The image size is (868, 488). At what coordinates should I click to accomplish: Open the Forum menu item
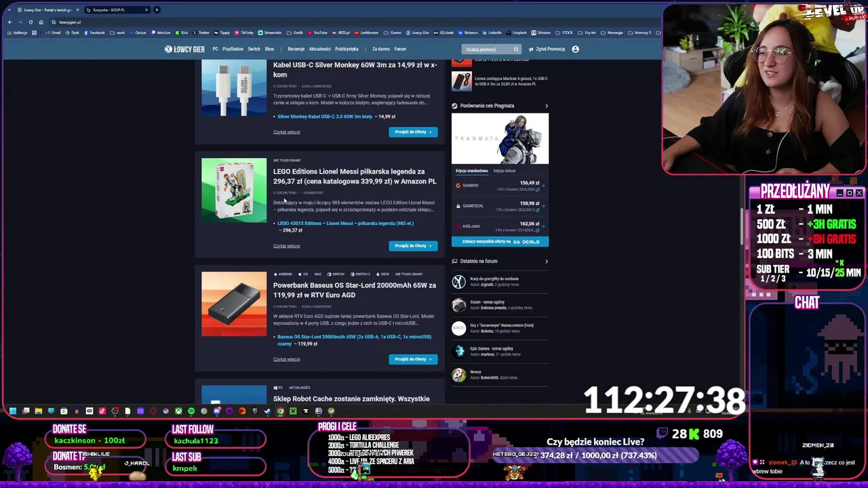400,49
